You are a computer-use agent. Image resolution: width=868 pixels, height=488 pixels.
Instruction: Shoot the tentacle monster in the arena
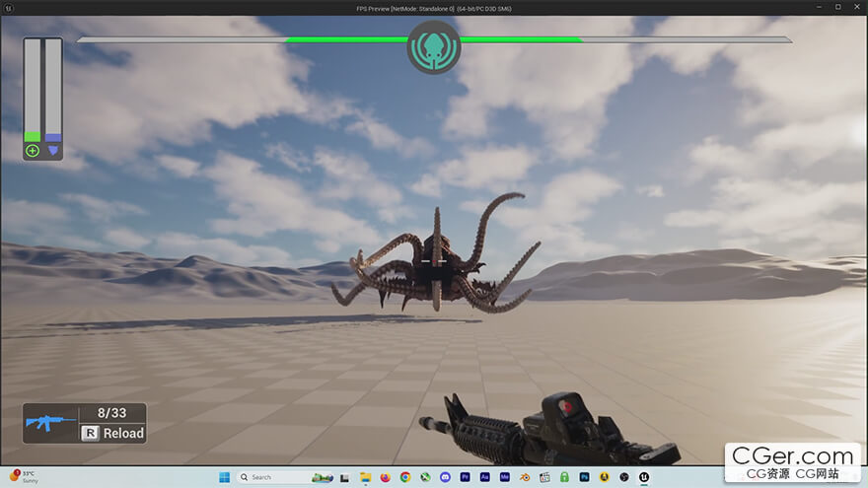coord(434,266)
